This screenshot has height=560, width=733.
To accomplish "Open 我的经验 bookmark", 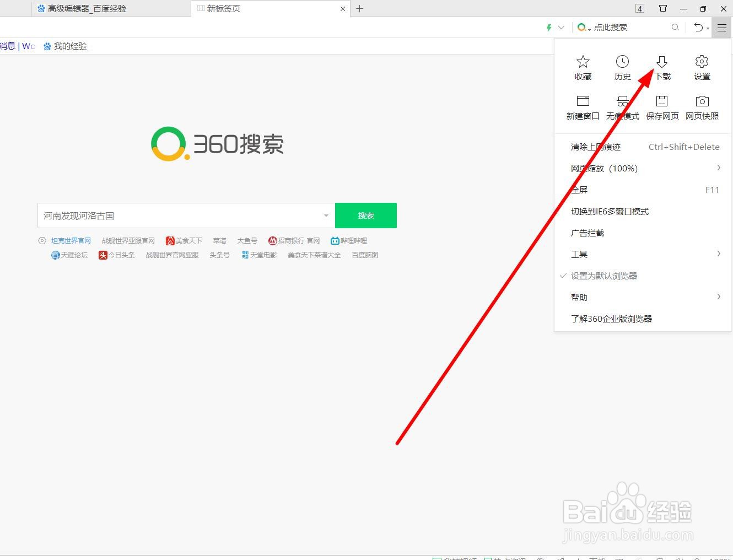I will click(x=66, y=46).
